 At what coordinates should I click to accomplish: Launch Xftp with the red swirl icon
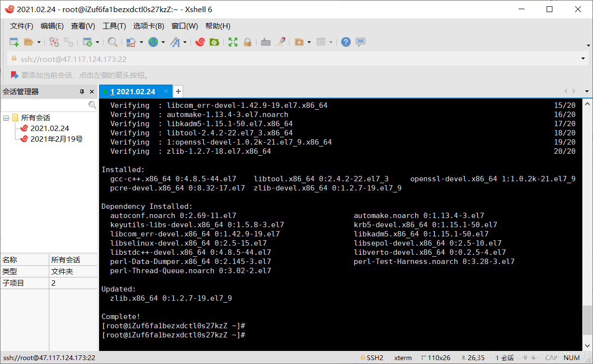(x=200, y=42)
